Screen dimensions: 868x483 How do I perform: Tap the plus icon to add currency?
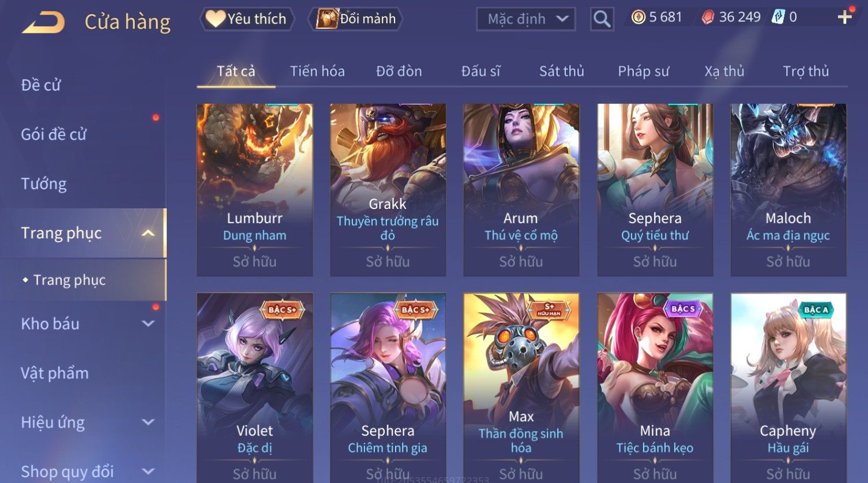click(845, 17)
